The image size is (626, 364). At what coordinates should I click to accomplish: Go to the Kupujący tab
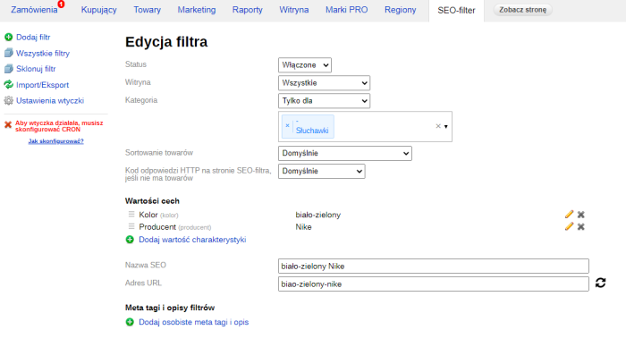tap(98, 10)
